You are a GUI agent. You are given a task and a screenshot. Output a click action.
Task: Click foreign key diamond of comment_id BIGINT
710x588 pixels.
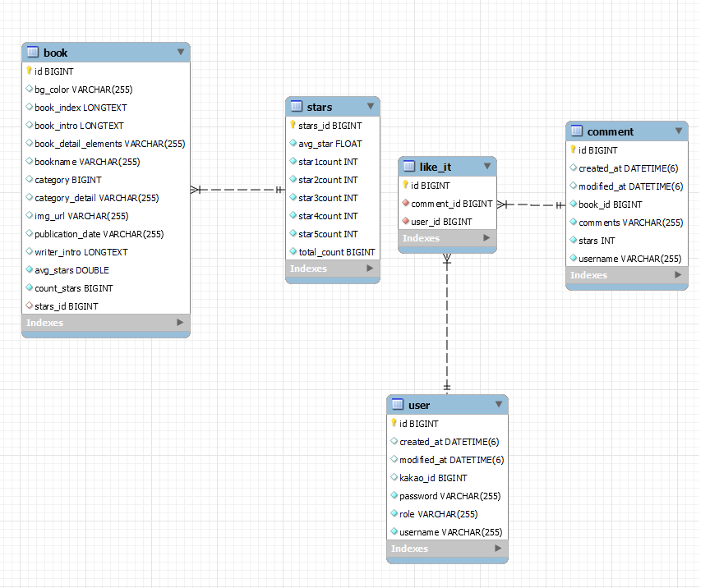[x=406, y=203]
